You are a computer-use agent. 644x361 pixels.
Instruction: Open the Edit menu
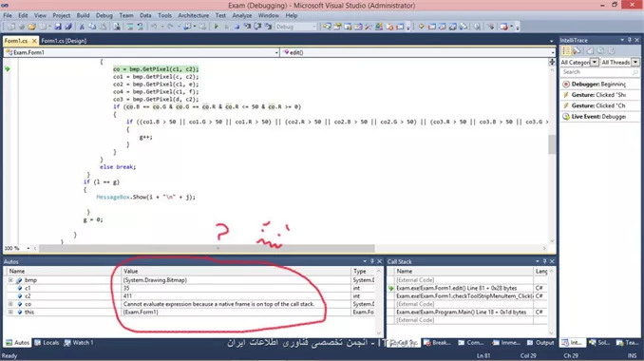point(23,15)
